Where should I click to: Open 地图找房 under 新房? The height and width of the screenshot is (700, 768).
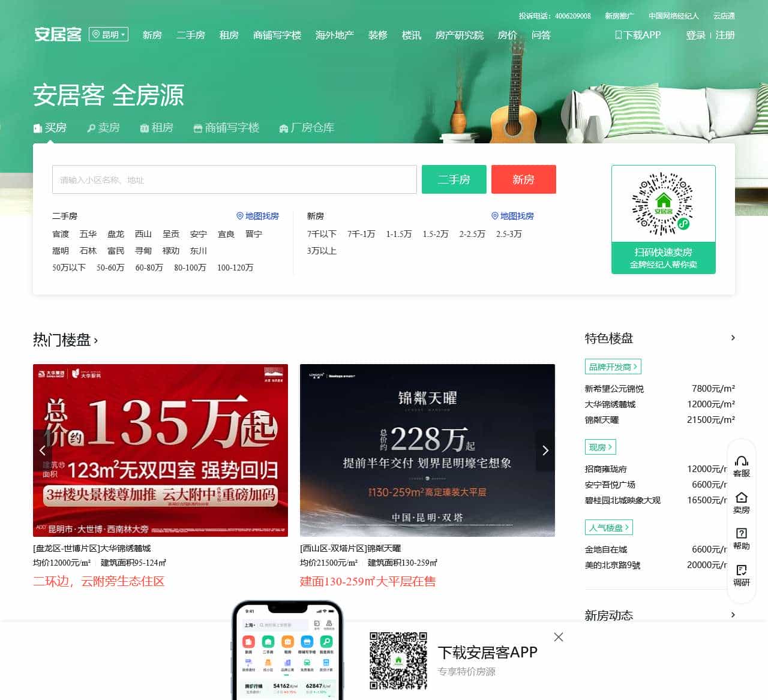tap(512, 216)
